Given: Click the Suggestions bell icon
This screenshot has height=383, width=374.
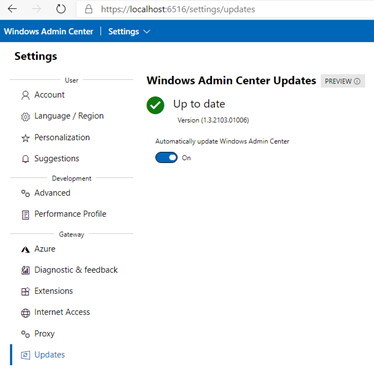Looking at the screenshot, I should 25,159.
